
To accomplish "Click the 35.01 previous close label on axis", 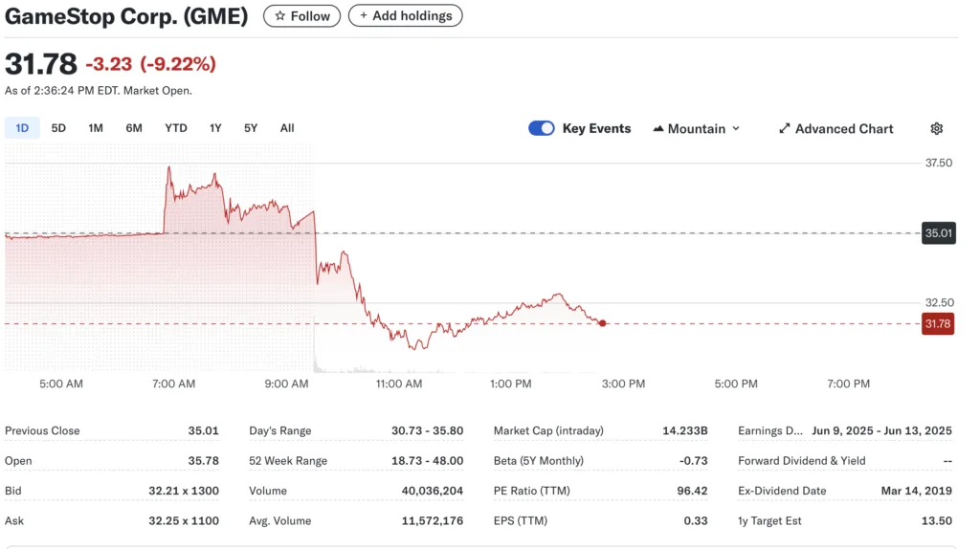I will (939, 233).
